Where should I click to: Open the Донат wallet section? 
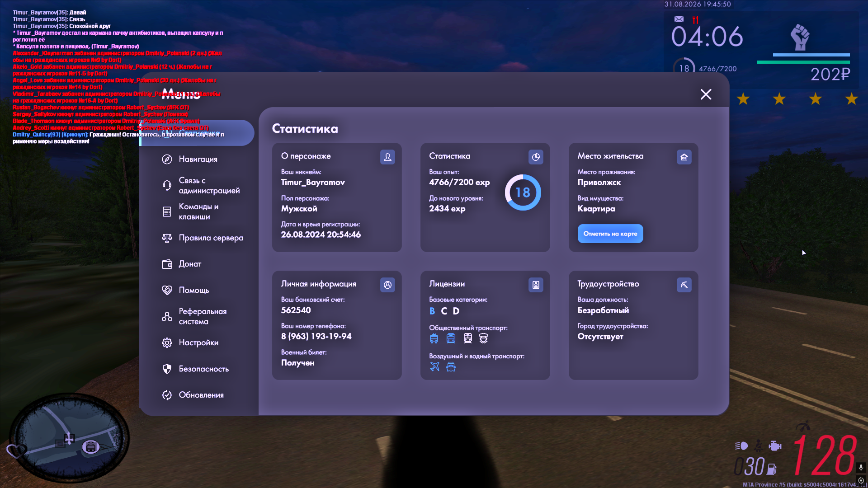[x=182, y=264]
